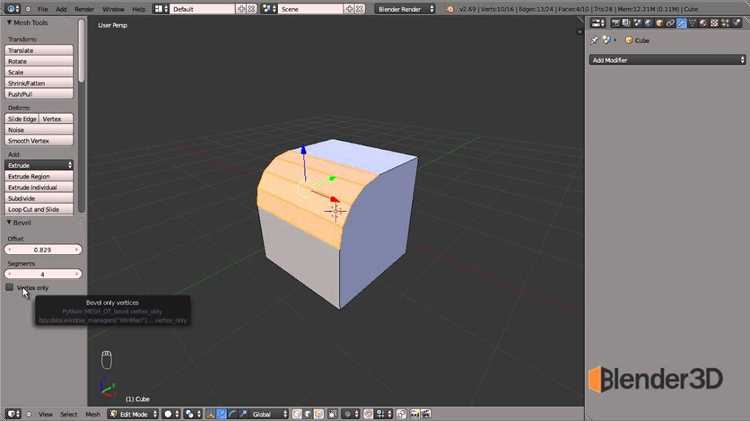The width and height of the screenshot is (750, 421).
Task: Open the Scene properties tab icon
Action: click(637, 22)
